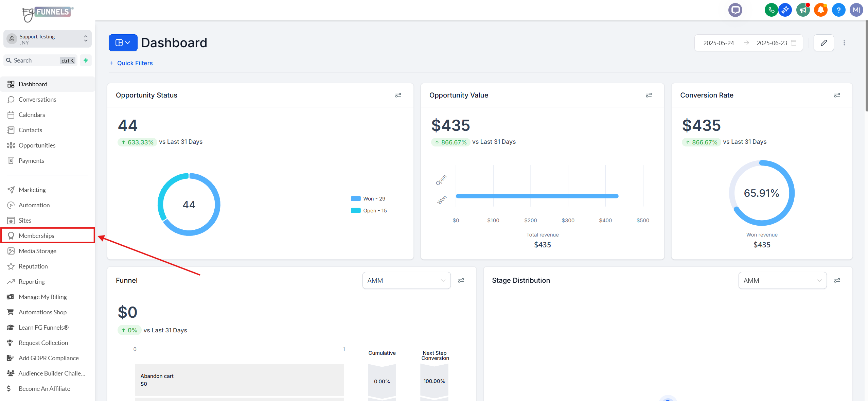The width and height of the screenshot is (868, 401).
Task: Open Request Collection link
Action: pyautogui.click(x=48, y=343)
